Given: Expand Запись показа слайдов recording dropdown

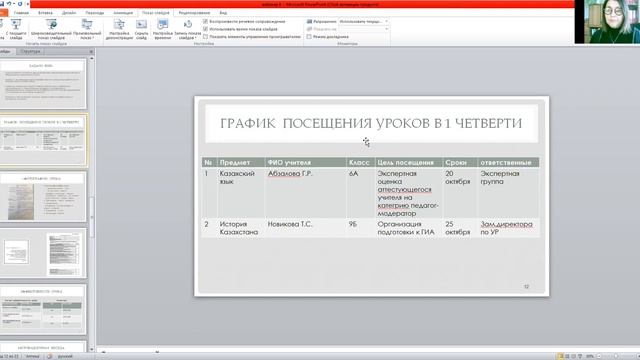Looking at the screenshot, I should pyautogui.click(x=188, y=29).
